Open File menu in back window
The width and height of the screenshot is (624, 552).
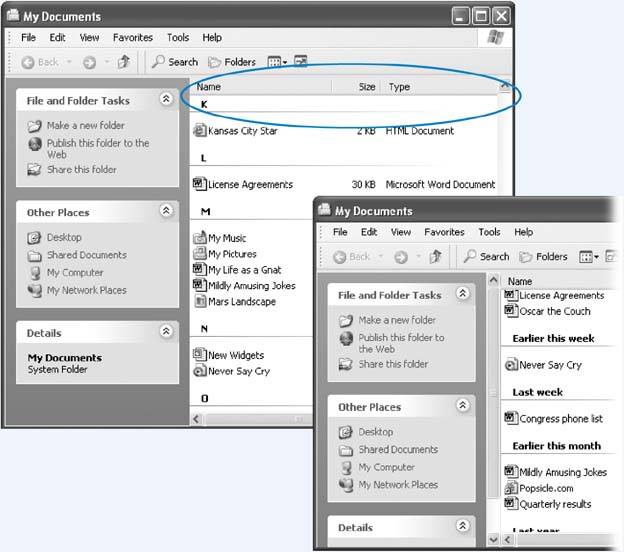[28, 37]
